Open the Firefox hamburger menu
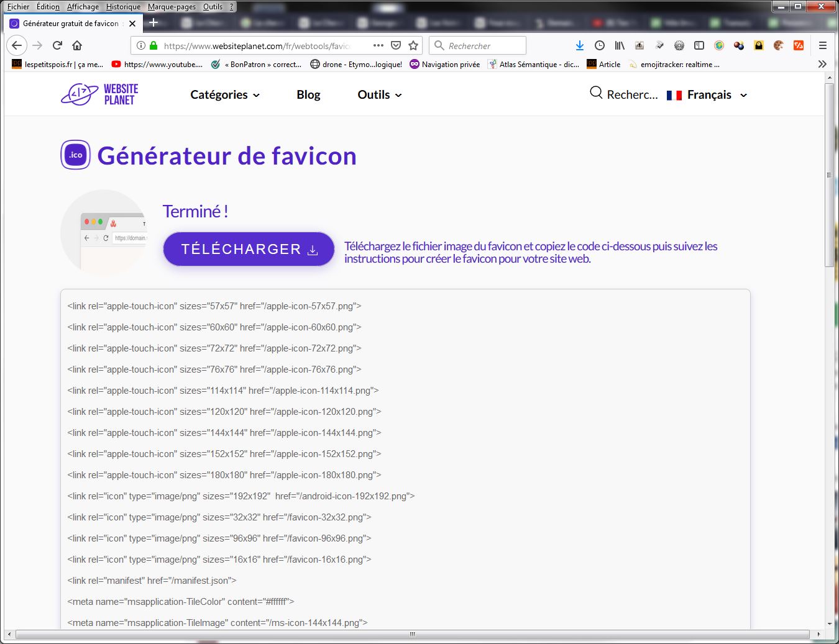839x644 pixels. click(822, 45)
